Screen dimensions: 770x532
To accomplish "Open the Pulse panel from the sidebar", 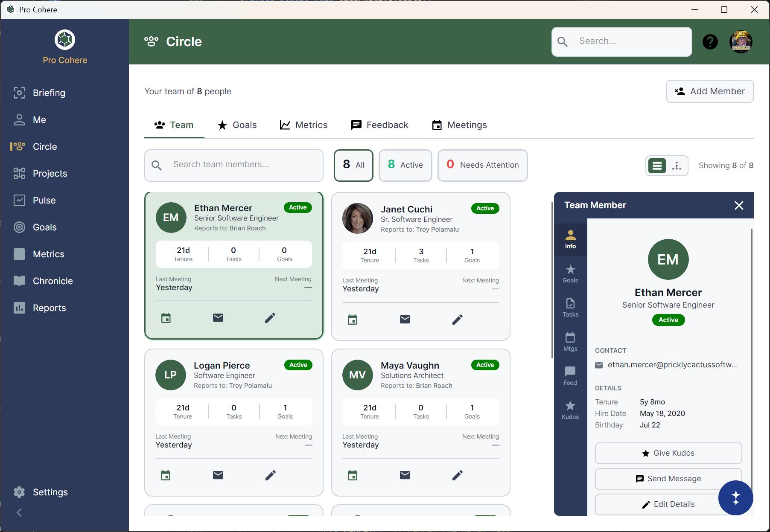I will 44,200.
